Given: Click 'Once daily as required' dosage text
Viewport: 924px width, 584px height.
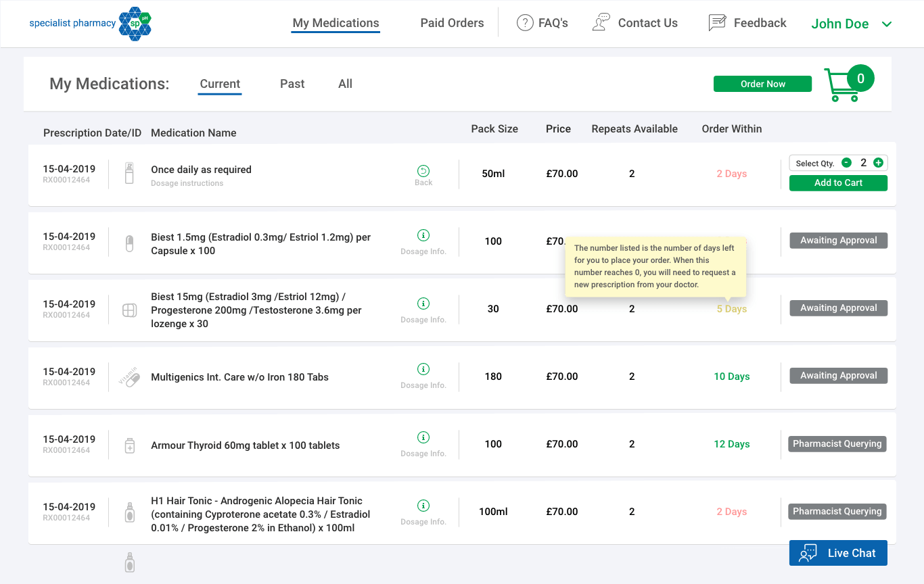Looking at the screenshot, I should 201,170.
